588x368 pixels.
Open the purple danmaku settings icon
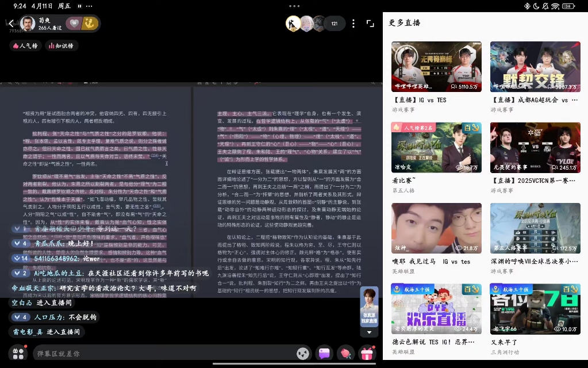click(x=324, y=354)
